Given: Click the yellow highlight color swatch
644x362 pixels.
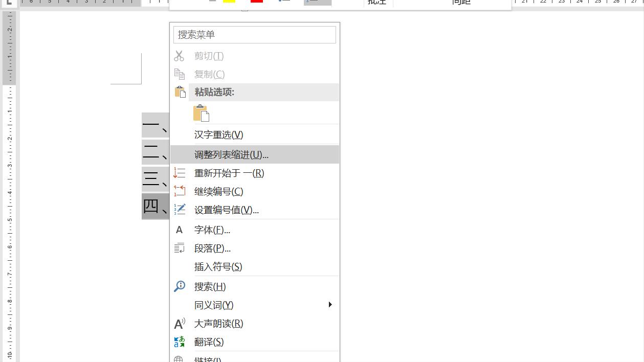Looking at the screenshot, I should pos(229,2).
